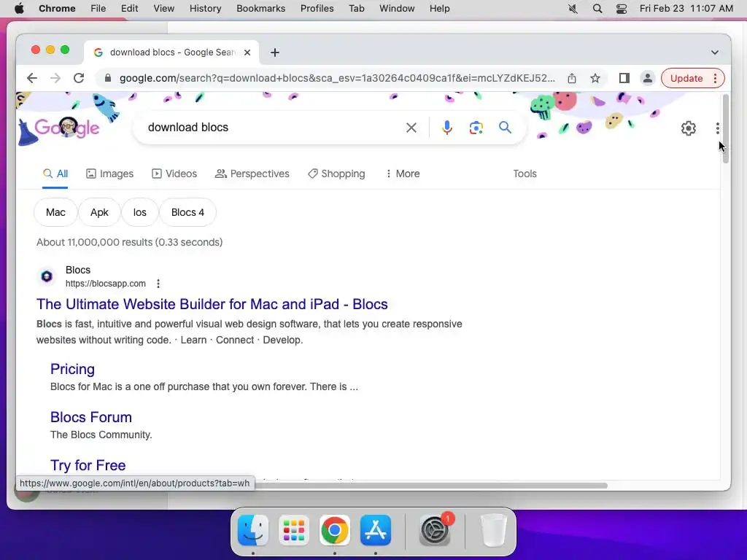Open the Apple menu
This screenshot has width=747, height=560.
tap(19, 9)
